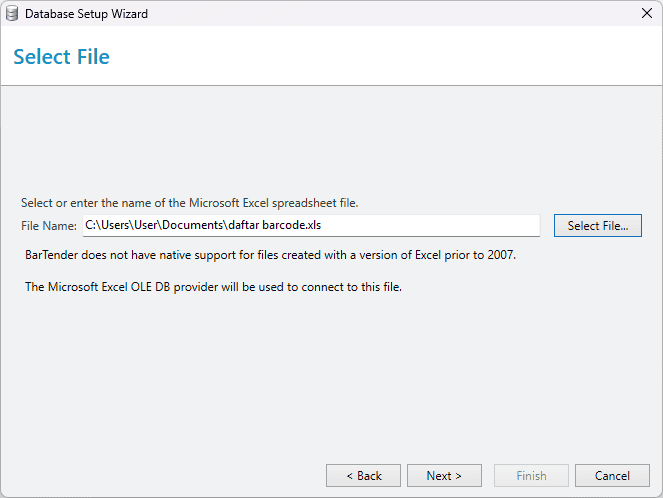Close the Database Setup Wizard window
Image resolution: width=663 pixels, height=498 pixels.
click(x=647, y=14)
